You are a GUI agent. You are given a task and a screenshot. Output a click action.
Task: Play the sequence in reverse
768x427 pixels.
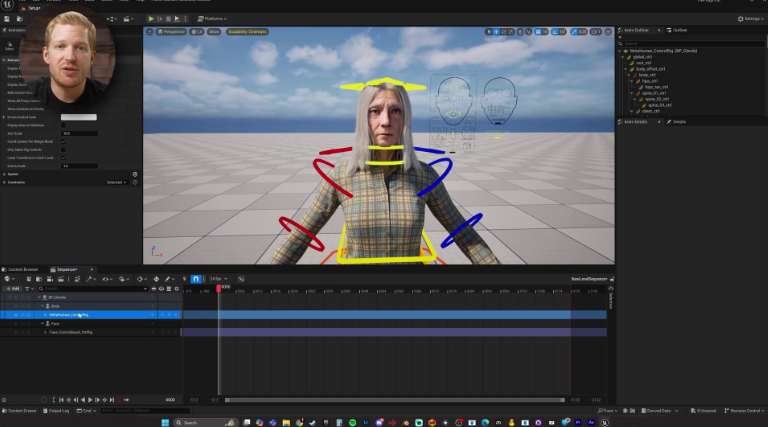[83, 400]
